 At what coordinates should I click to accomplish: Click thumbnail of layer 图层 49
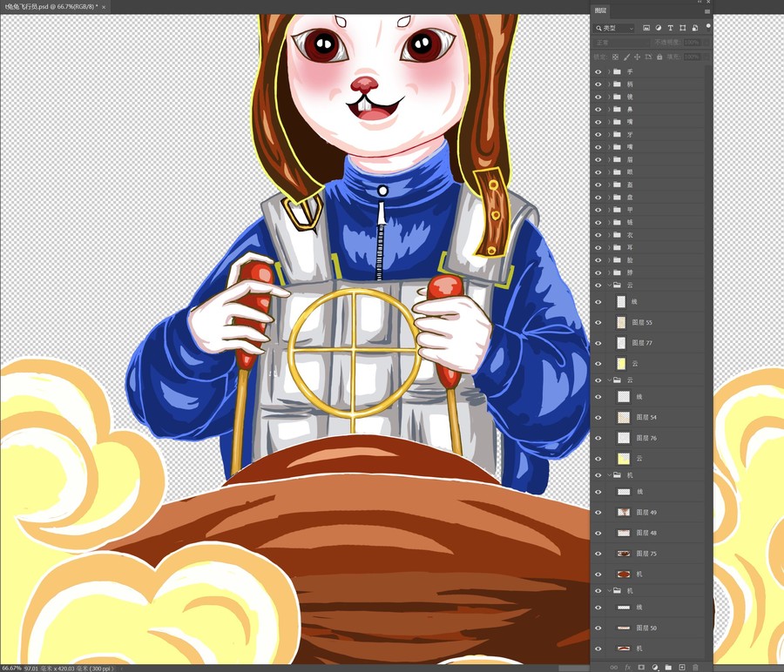click(624, 512)
